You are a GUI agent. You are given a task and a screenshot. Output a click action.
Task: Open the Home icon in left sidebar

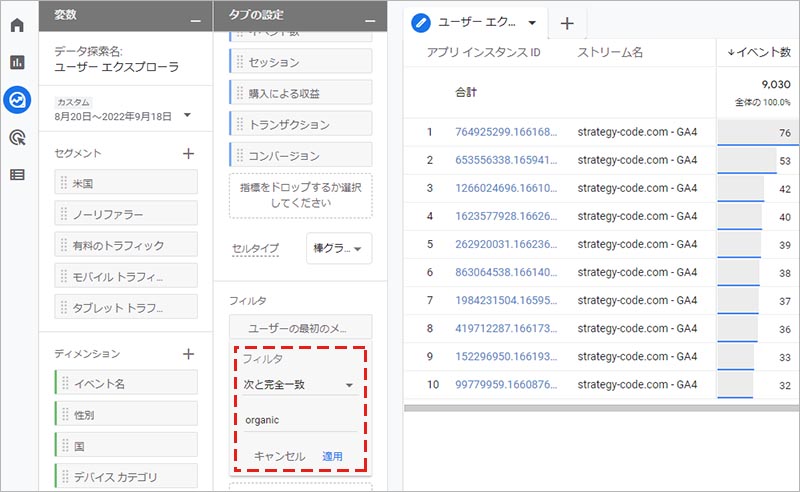point(17,24)
